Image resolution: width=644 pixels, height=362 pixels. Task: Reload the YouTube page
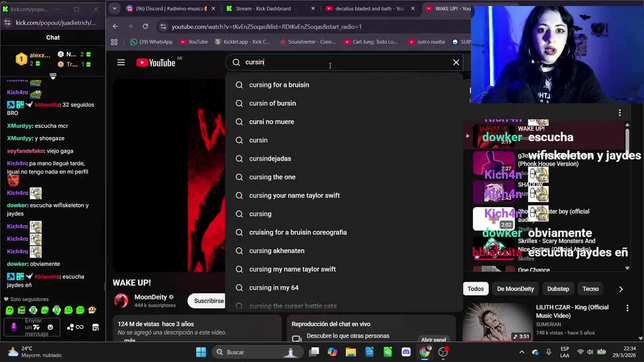pos(145,26)
